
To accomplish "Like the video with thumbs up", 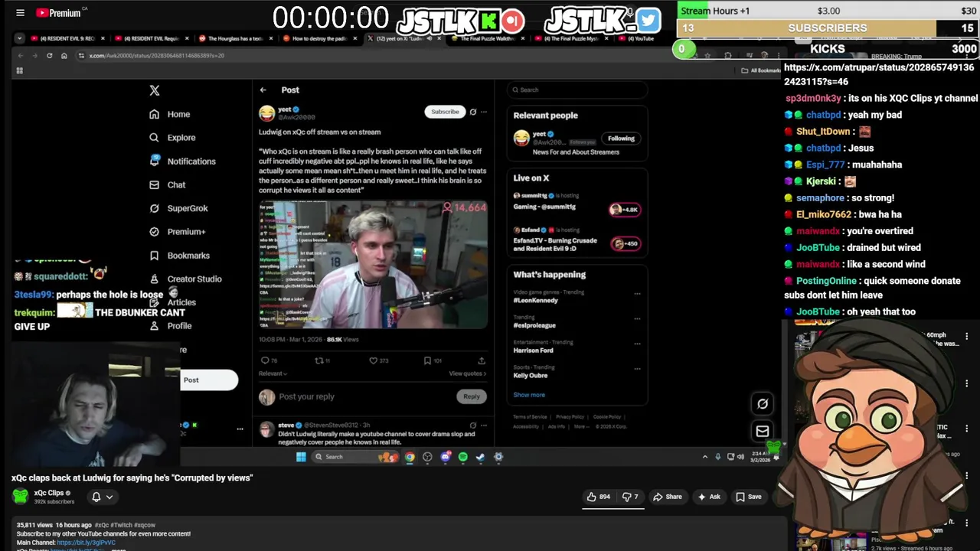I will point(599,497).
